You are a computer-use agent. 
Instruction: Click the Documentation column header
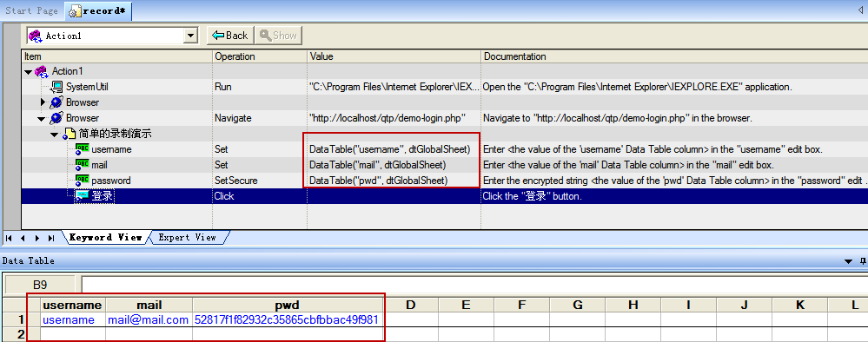[674, 56]
